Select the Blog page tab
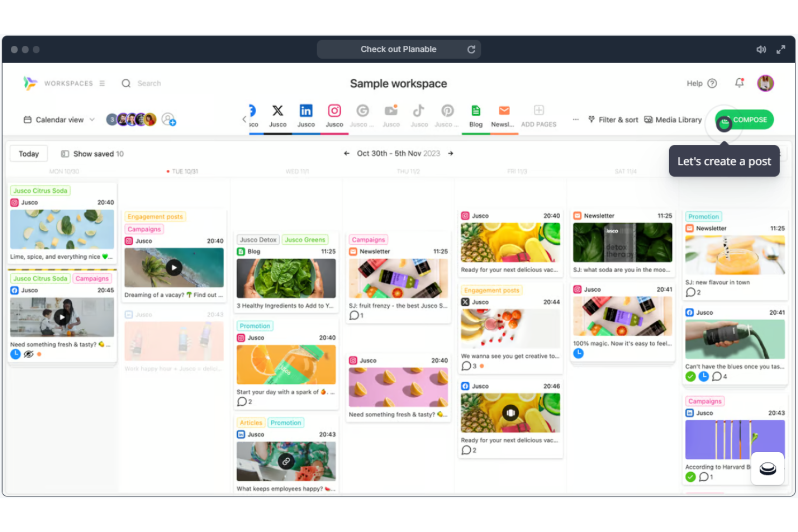Screen dimensions: 798x532 [476, 116]
